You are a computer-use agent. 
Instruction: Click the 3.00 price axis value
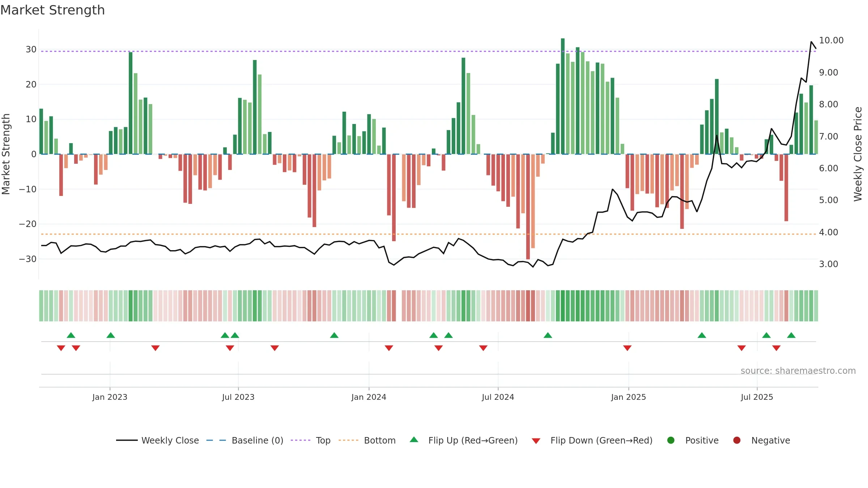[829, 264]
